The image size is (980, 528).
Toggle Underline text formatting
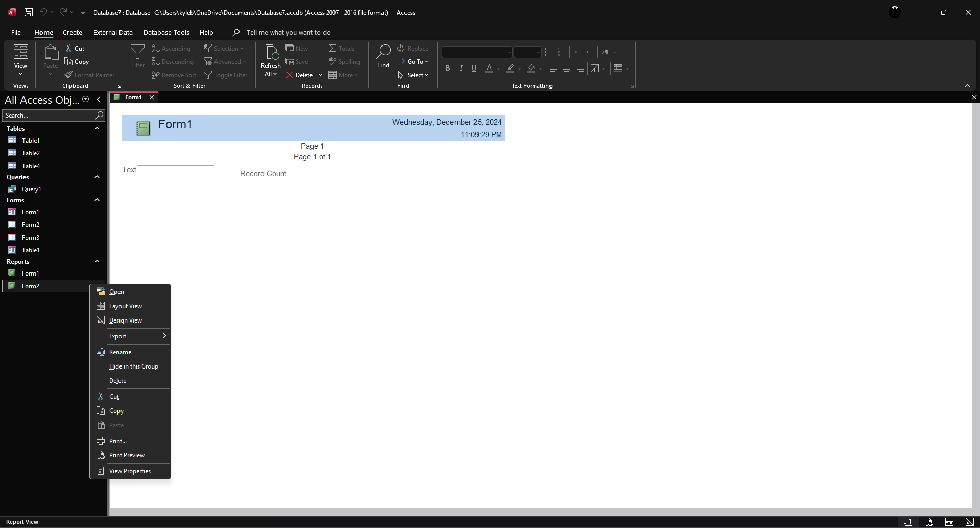(x=474, y=68)
